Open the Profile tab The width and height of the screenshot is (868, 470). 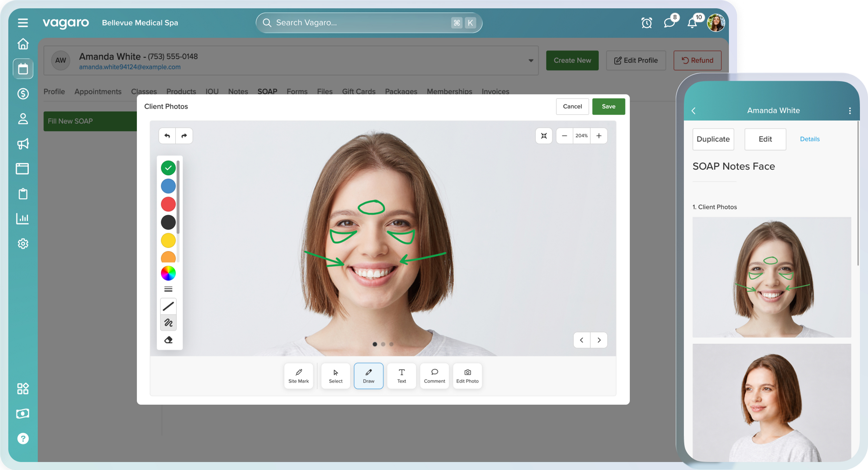tap(54, 91)
